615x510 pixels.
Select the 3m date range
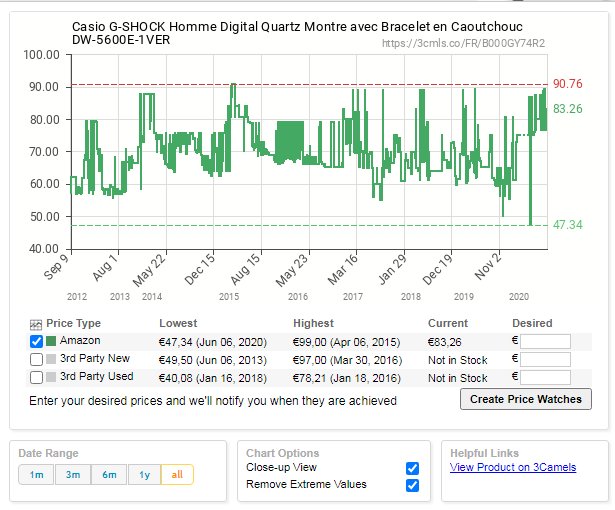click(x=72, y=475)
